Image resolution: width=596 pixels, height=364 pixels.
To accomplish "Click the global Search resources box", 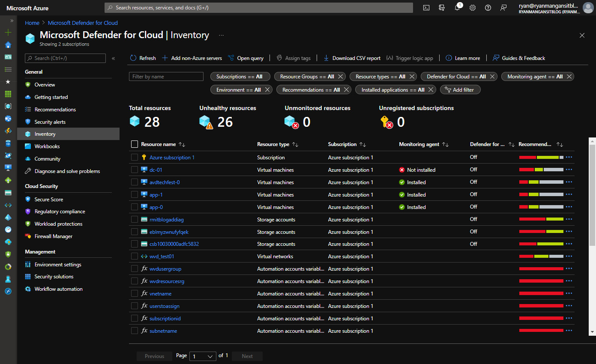I will coord(259,8).
